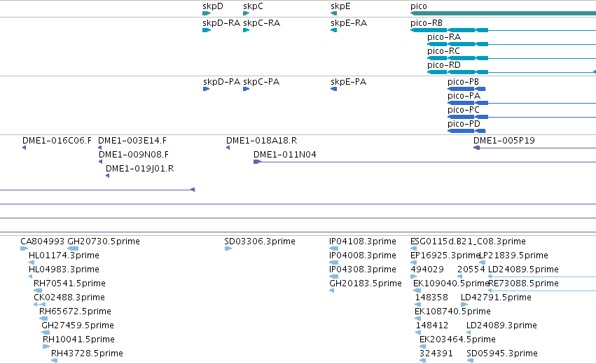The height and width of the screenshot is (364, 596).
Task: Click the LD24089.5prime label
Action: tap(523, 269)
